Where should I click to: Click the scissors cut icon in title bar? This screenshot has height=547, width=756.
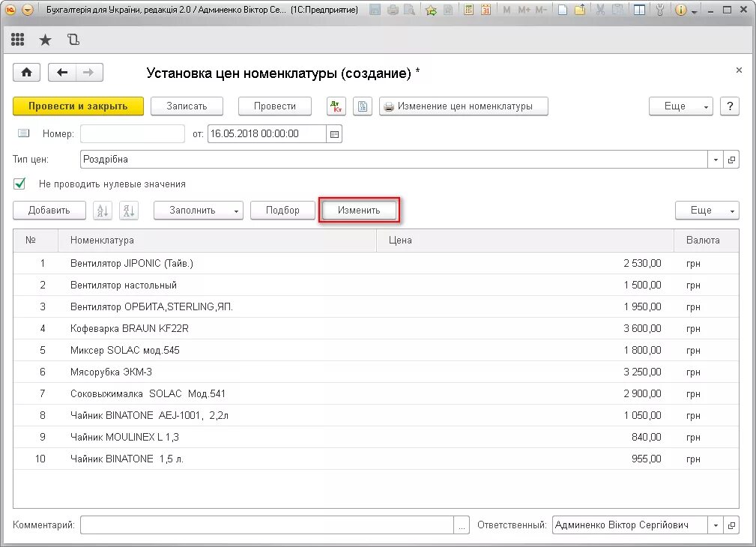coord(600,10)
